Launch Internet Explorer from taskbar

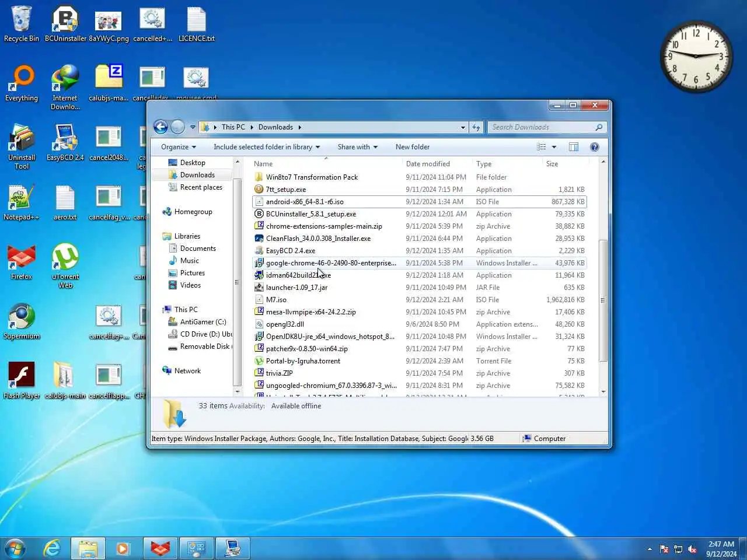point(52,548)
